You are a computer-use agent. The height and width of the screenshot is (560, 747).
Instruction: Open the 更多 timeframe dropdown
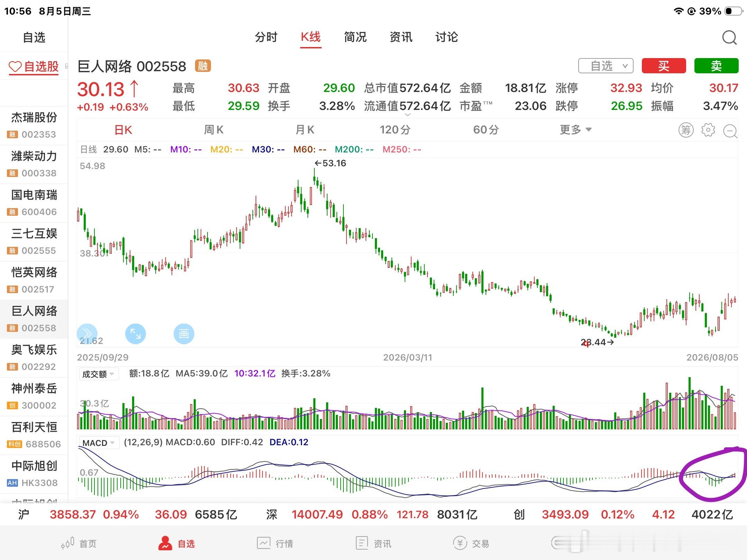pyautogui.click(x=576, y=130)
